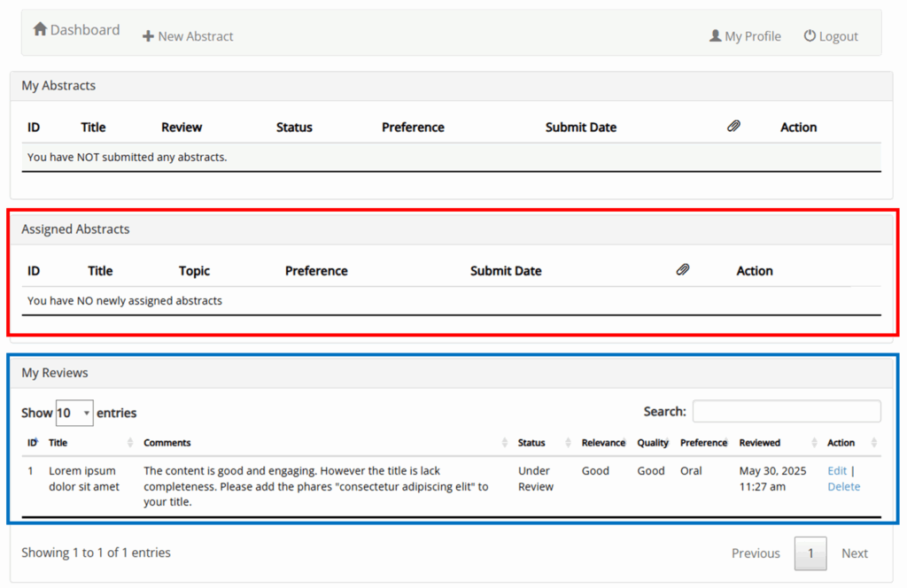
Task: Go to My Profile page
Action: [x=752, y=36]
